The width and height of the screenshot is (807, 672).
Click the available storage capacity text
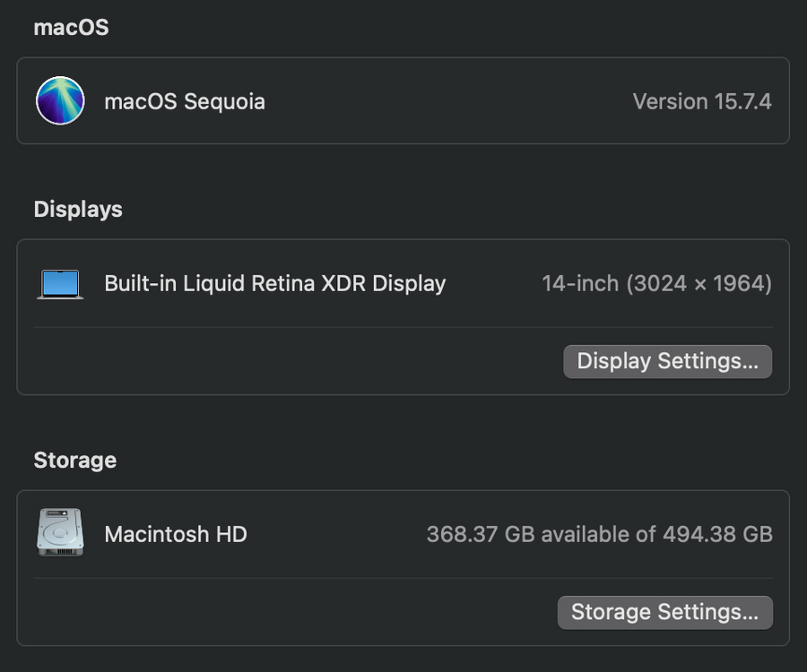point(599,534)
